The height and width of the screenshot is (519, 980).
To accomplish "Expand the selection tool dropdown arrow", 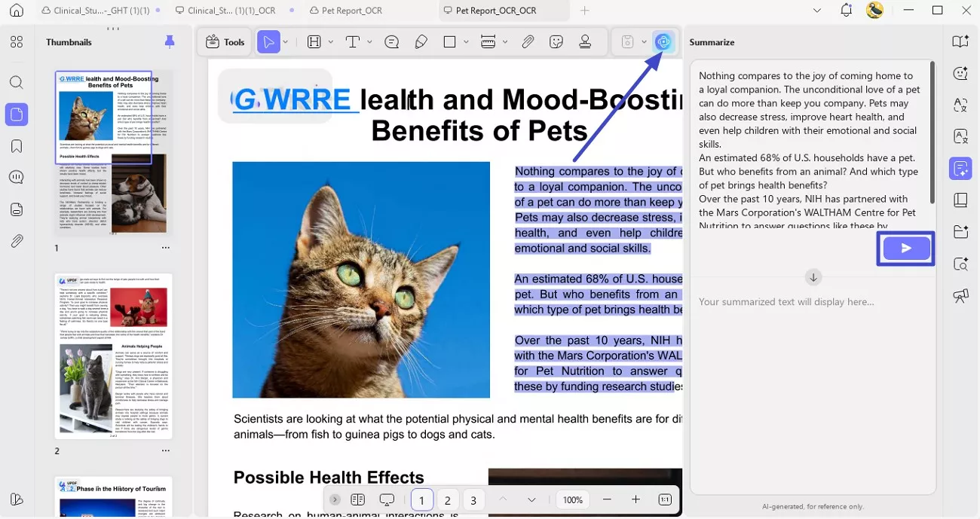I will pyautogui.click(x=286, y=42).
